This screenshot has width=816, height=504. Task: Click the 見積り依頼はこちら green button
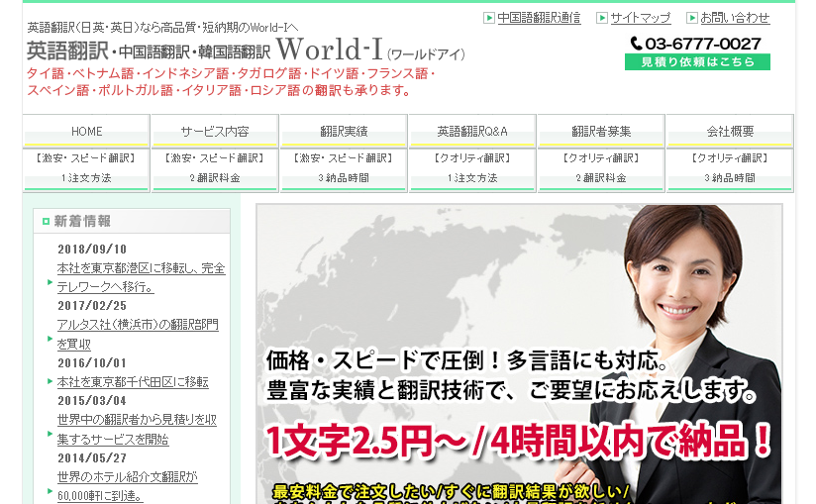(x=697, y=62)
